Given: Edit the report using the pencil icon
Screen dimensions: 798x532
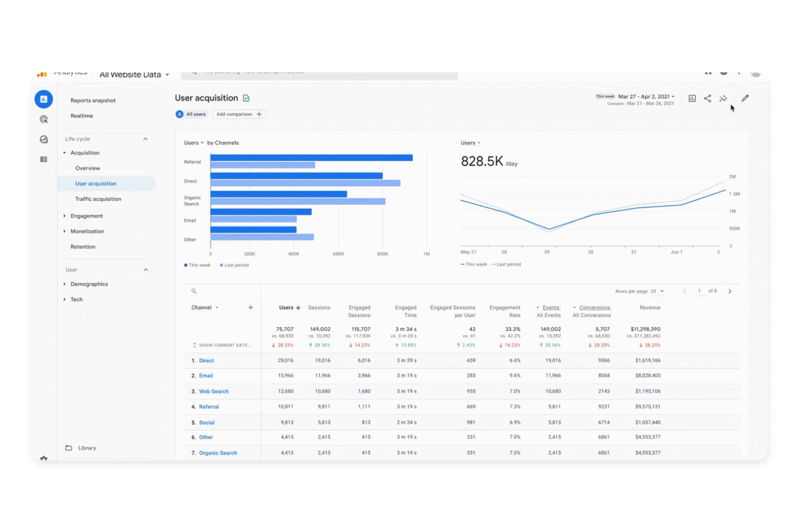Looking at the screenshot, I should click(x=745, y=98).
